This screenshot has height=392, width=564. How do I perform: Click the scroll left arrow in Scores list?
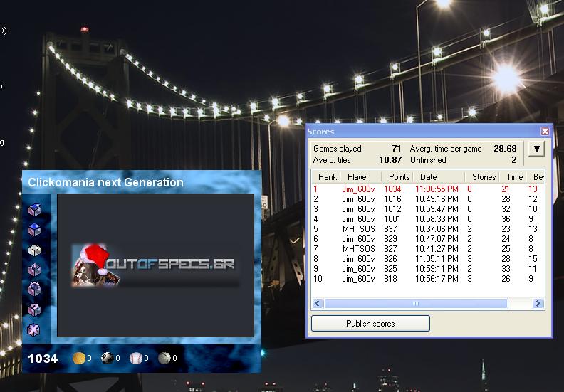[x=317, y=304]
